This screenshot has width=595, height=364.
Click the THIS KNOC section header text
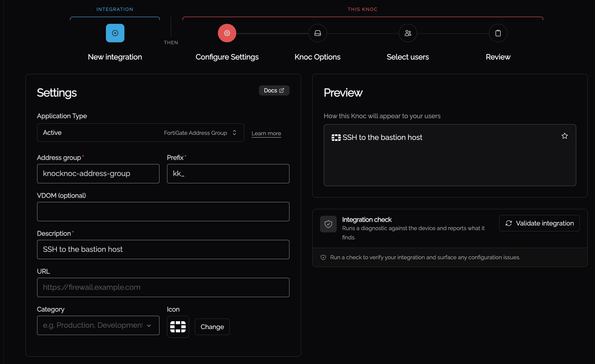[362, 9]
